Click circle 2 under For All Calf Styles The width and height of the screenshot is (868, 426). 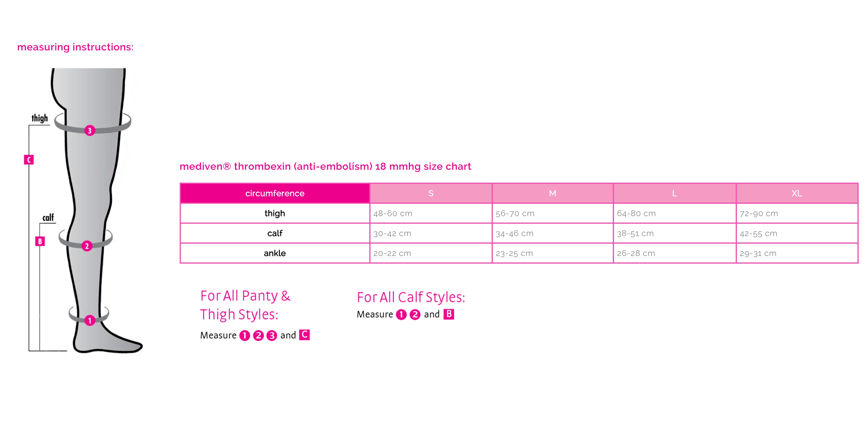click(415, 315)
